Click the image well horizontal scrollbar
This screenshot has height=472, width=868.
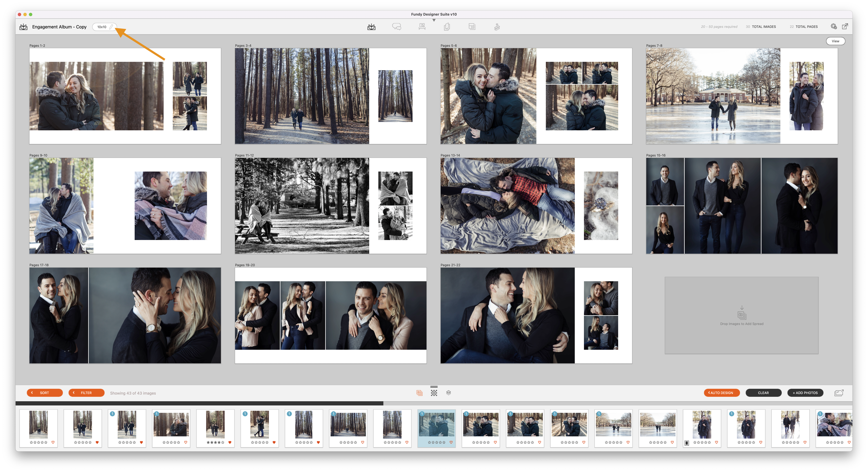click(199, 403)
